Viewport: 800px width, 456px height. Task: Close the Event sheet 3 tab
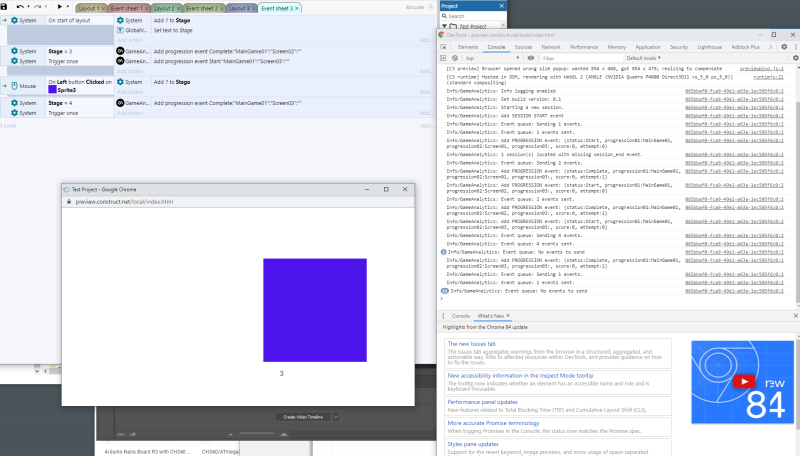pyautogui.click(x=297, y=9)
